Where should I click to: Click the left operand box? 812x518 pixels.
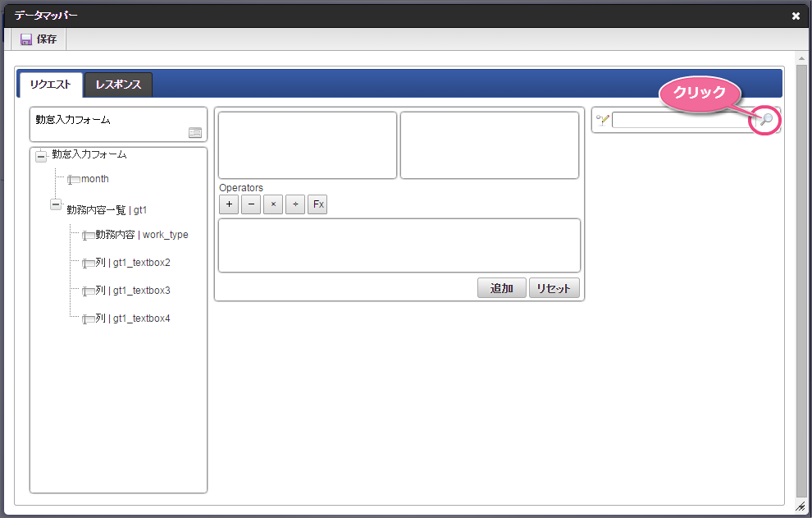coord(308,145)
